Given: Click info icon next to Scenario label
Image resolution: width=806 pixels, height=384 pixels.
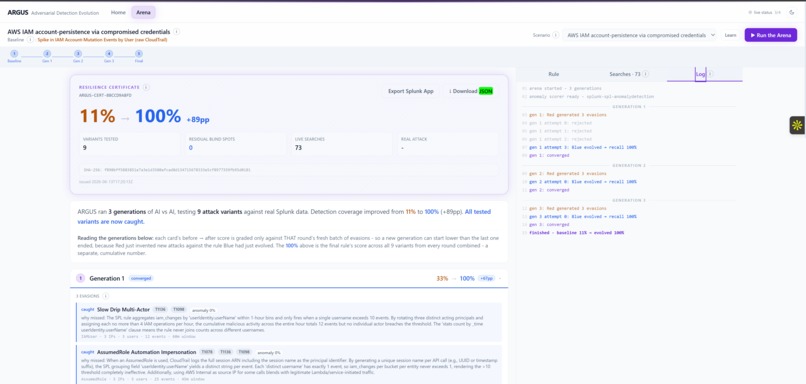Looking at the screenshot, I should point(555,35).
